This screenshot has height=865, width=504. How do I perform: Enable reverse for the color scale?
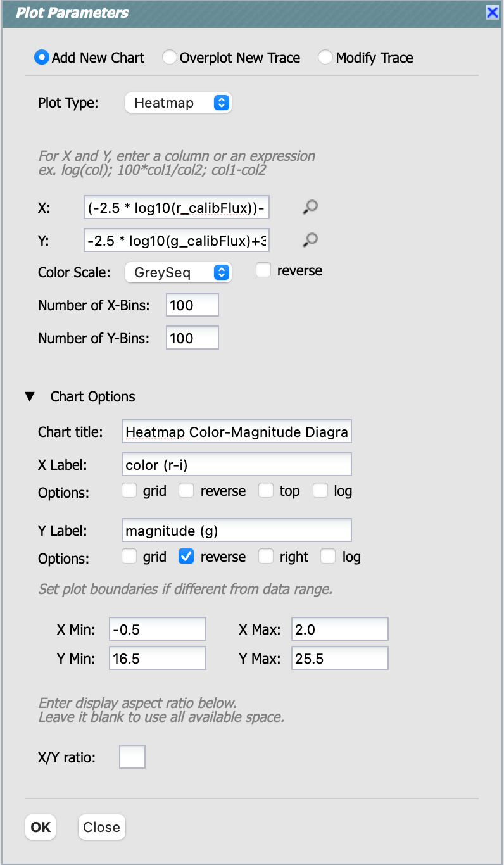(263, 270)
